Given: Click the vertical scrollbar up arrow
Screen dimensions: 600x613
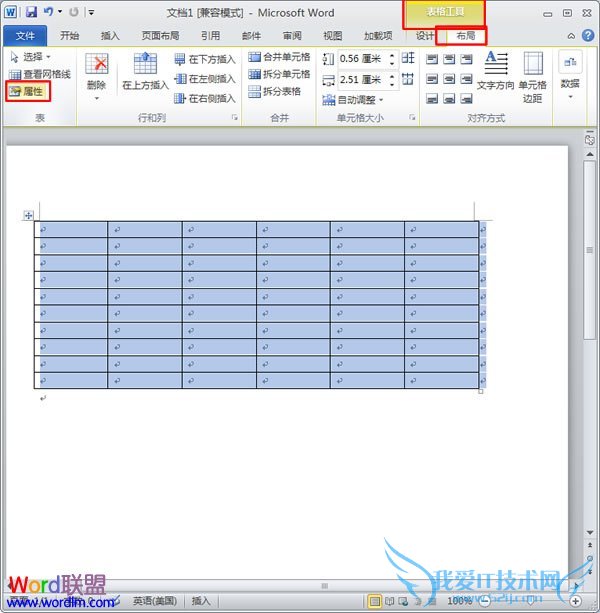Looking at the screenshot, I should pos(590,154).
